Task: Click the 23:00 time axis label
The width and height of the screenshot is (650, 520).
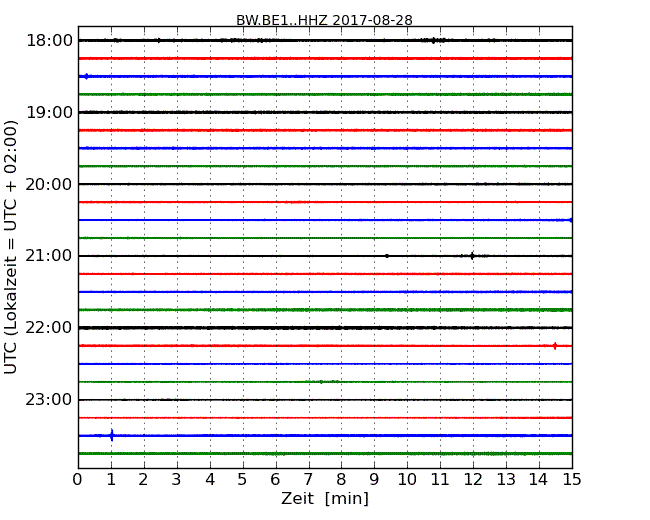Action: tap(49, 400)
